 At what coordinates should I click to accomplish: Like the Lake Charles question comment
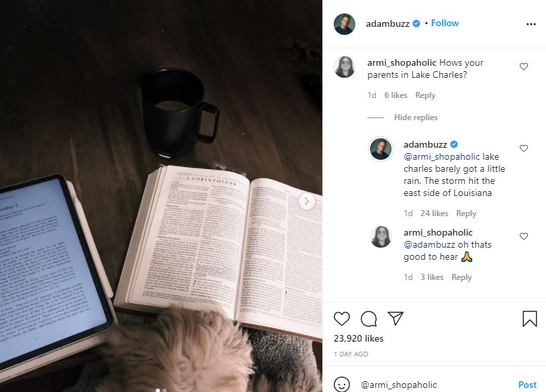524,66
